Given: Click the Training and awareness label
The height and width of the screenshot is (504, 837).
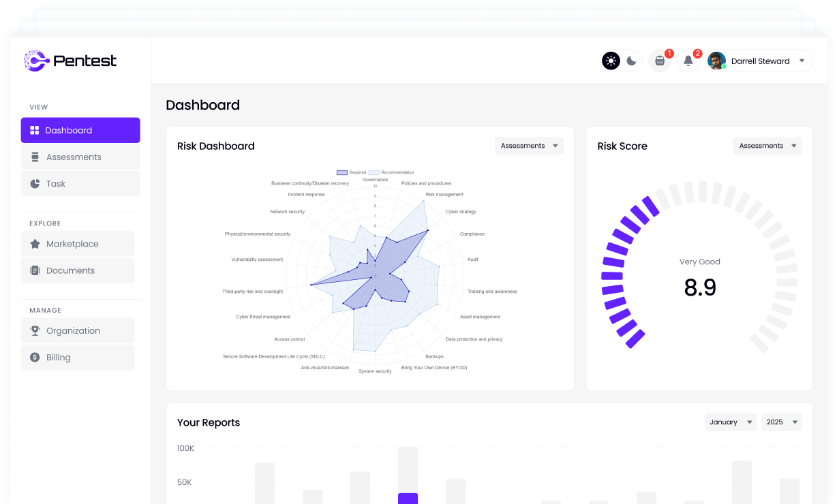Looking at the screenshot, I should click(x=492, y=292).
